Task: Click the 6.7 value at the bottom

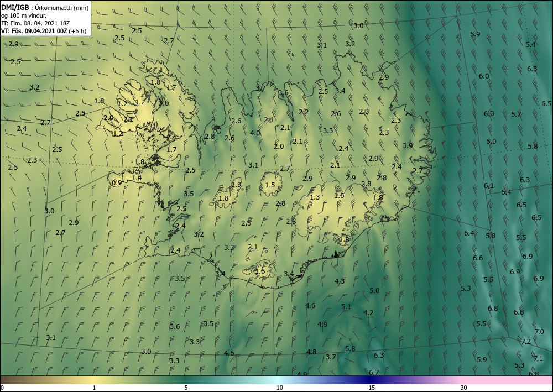Action: coord(374,372)
